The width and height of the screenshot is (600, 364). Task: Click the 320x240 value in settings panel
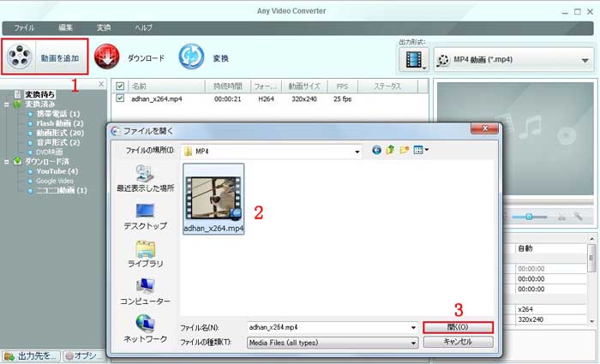(x=531, y=319)
